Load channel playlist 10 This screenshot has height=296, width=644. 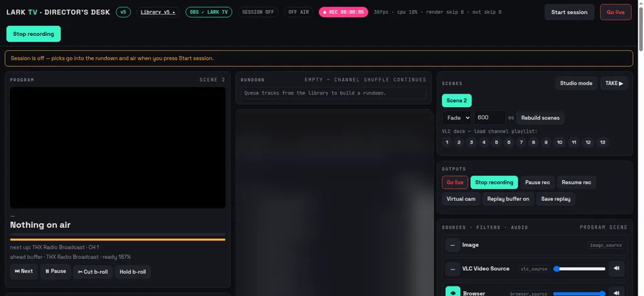(x=559, y=142)
